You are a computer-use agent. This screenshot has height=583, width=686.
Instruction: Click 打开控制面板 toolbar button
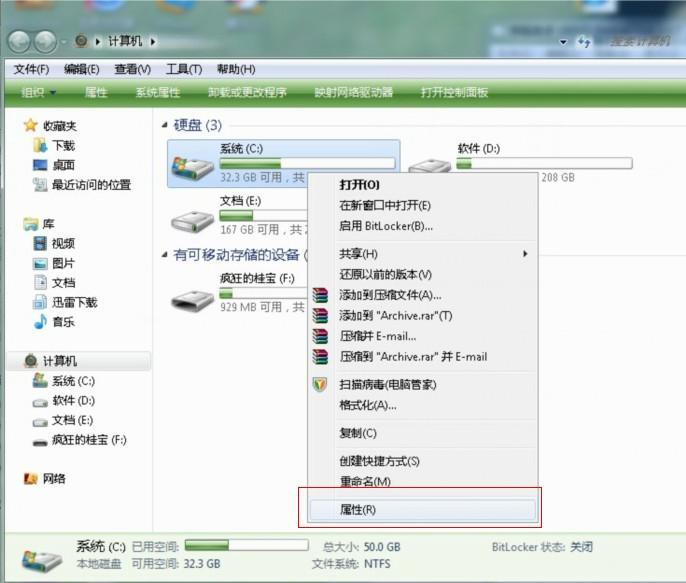click(454, 92)
